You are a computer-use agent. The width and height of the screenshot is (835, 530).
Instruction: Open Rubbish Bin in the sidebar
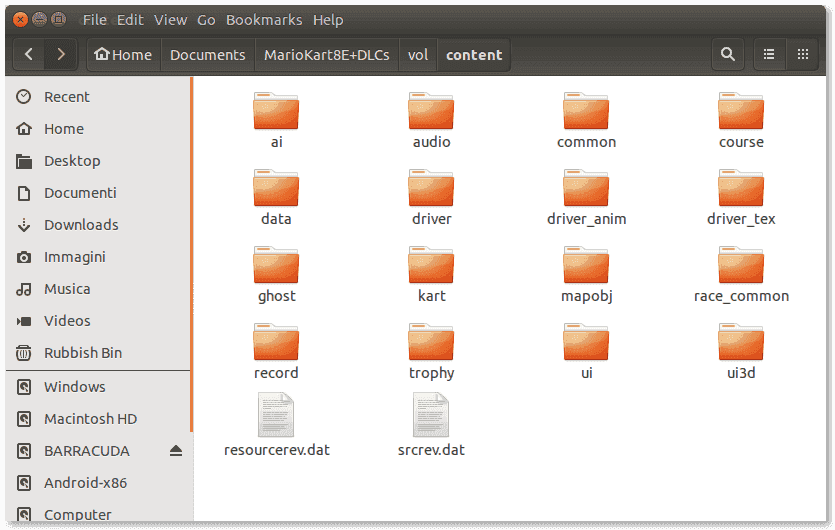(97, 353)
